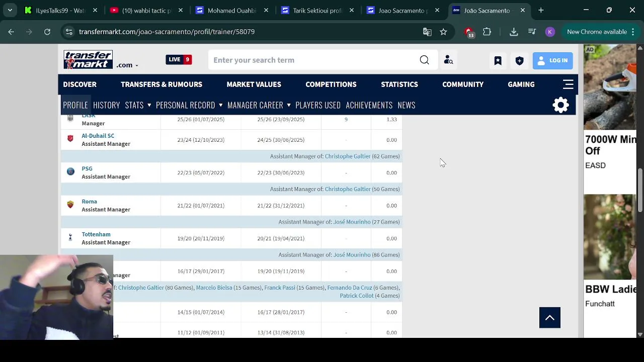Click the New Chrome available button
Screen dimensions: 644x362
(x=601, y=32)
